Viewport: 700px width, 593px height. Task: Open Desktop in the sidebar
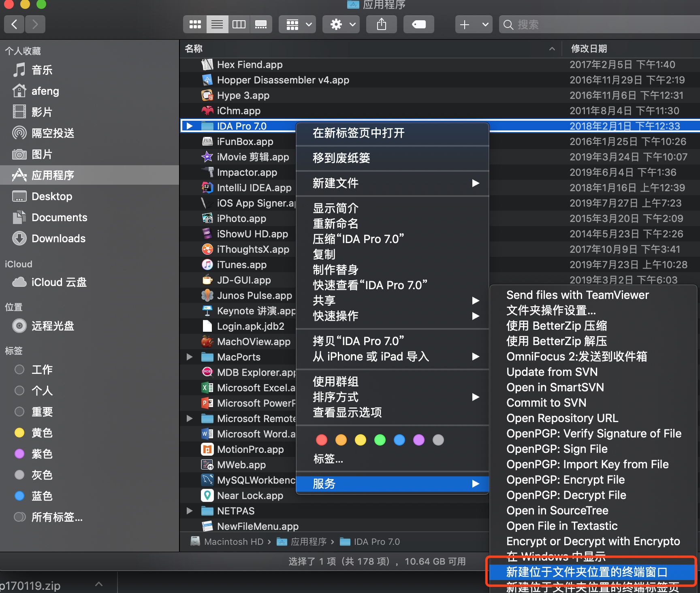coord(90,196)
